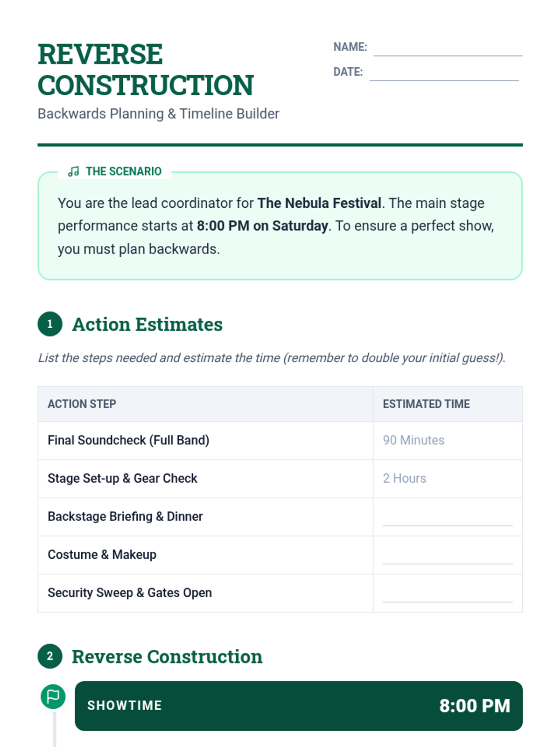Click The Nebula Festival bold text
The image size is (560, 747).
pos(319,203)
